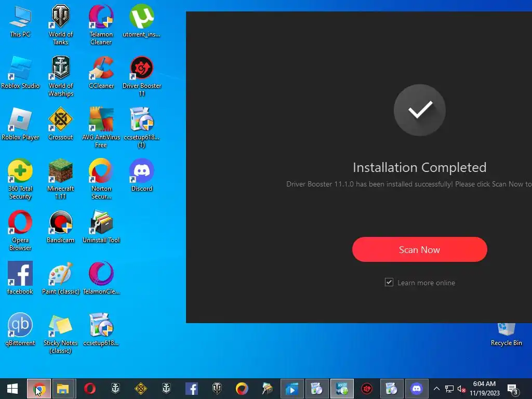
Task: Uncheck the Learn more online checkbox
Action: [x=389, y=282]
